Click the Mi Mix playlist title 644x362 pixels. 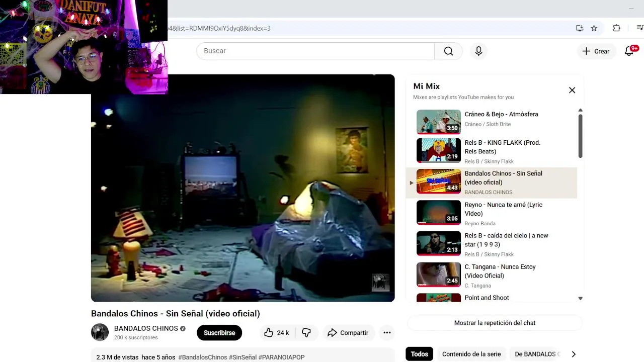click(x=426, y=86)
